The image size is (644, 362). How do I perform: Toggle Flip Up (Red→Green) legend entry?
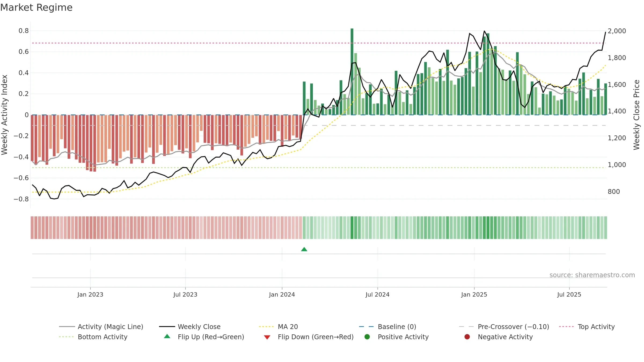[204, 337]
